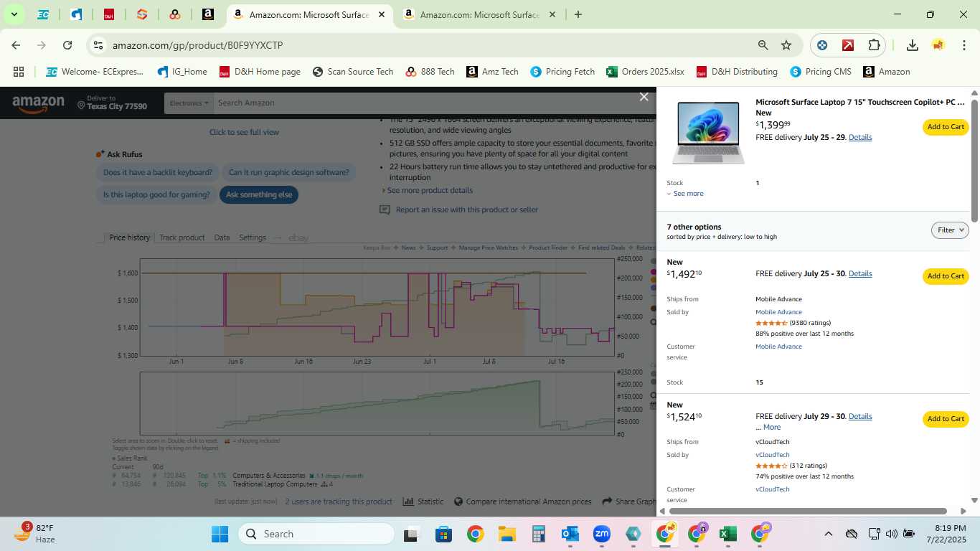Open Keepa Product Finder link
The height and width of the screenshot is (551, 980).
548,248
